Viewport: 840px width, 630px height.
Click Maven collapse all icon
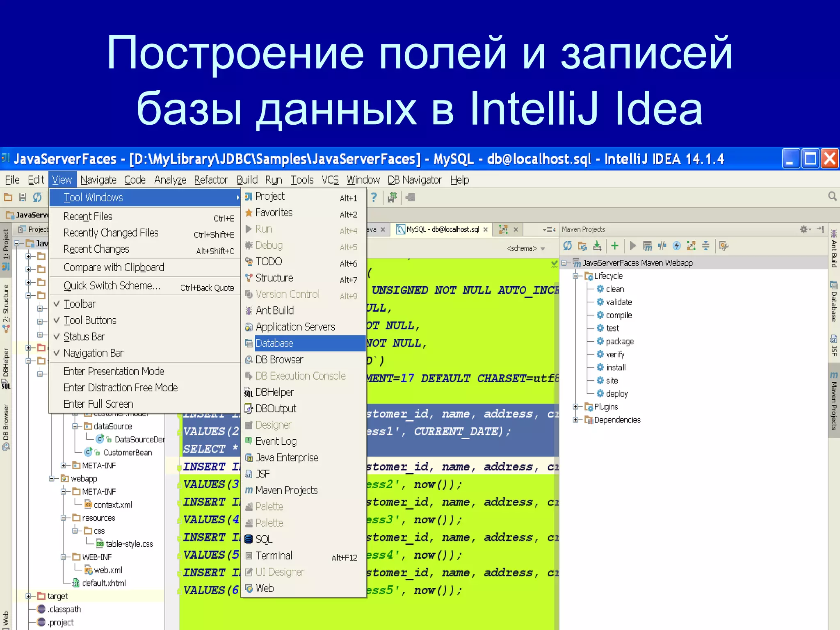[706, 246]
